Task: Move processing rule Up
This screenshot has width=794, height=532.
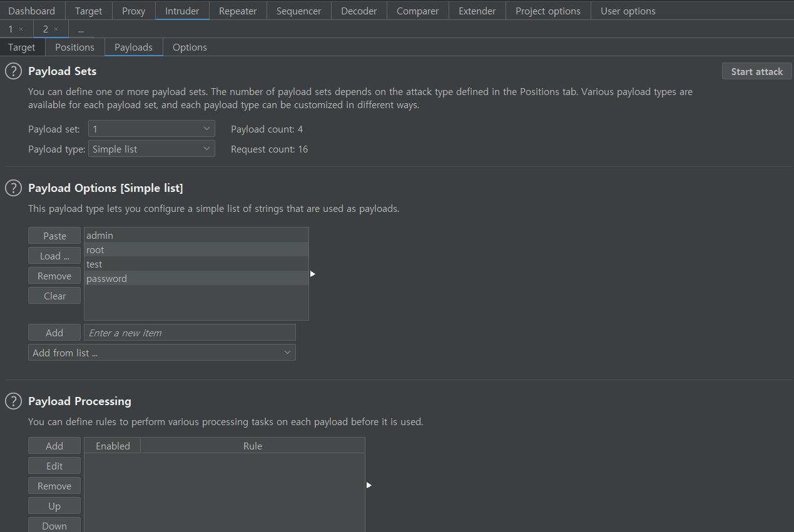Action: pos(54,506)
